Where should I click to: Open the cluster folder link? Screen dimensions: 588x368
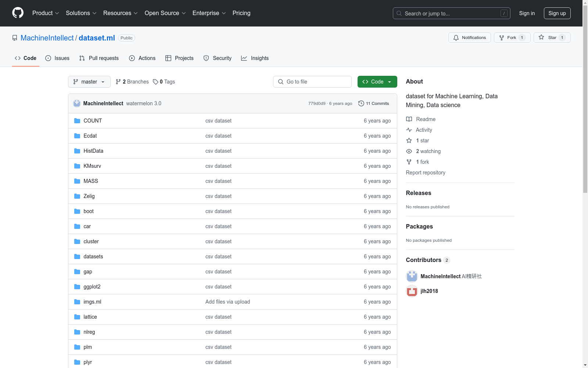click(x=91, y=241)
